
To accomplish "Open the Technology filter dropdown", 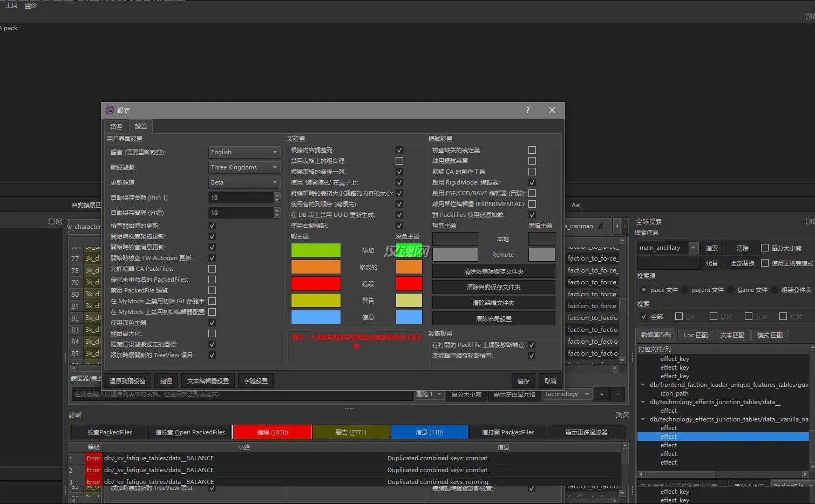I will tap(566, 394).
